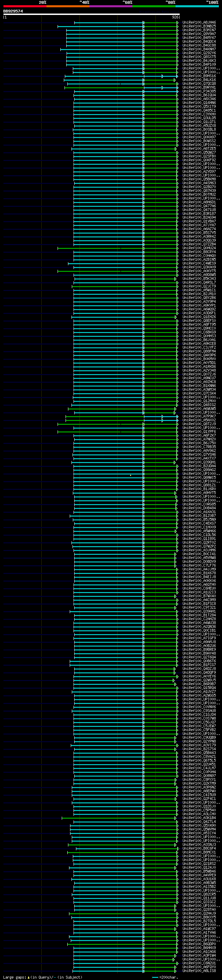
Task: Click the white query sequence bar
Action: tap(92, 15)
